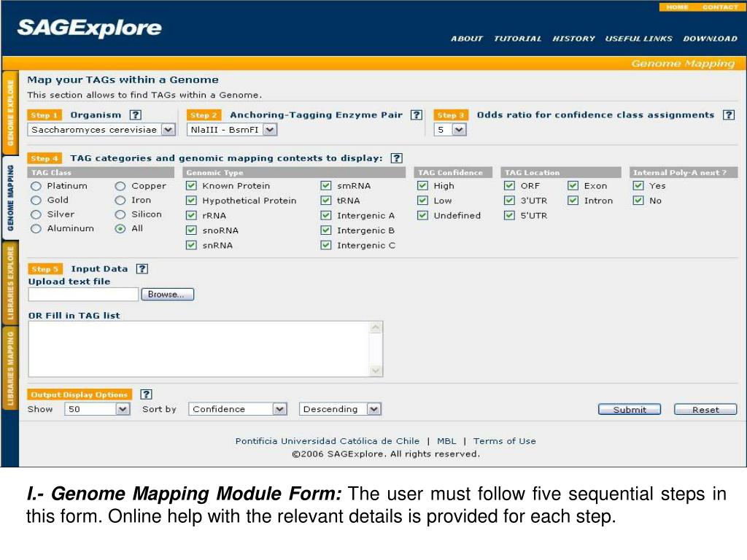
Task: Toggle the Hypothetical Protein checkbox
Action: pos(191,201)
